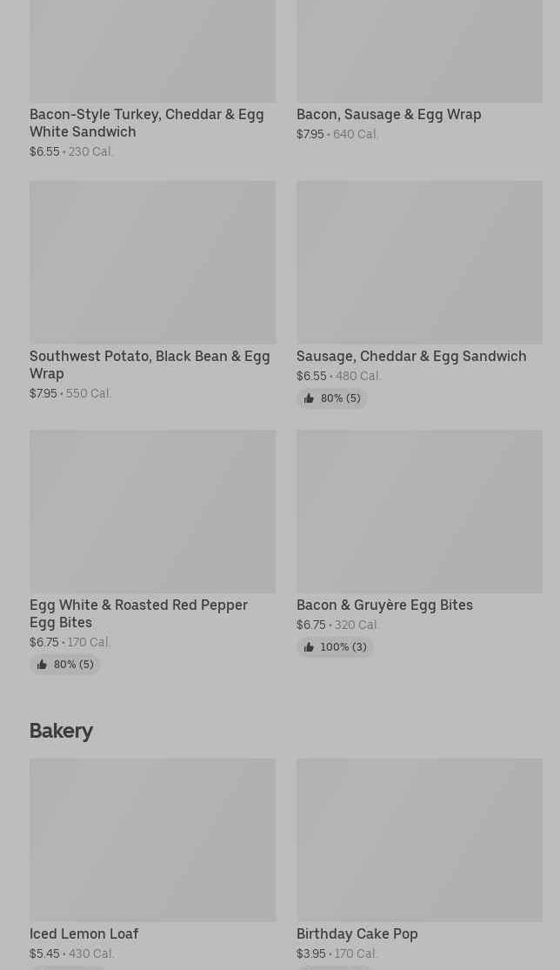Click thumbs-up icon under Sausage, Cheddar & Egg Sandwich

(x=309, y=398)
